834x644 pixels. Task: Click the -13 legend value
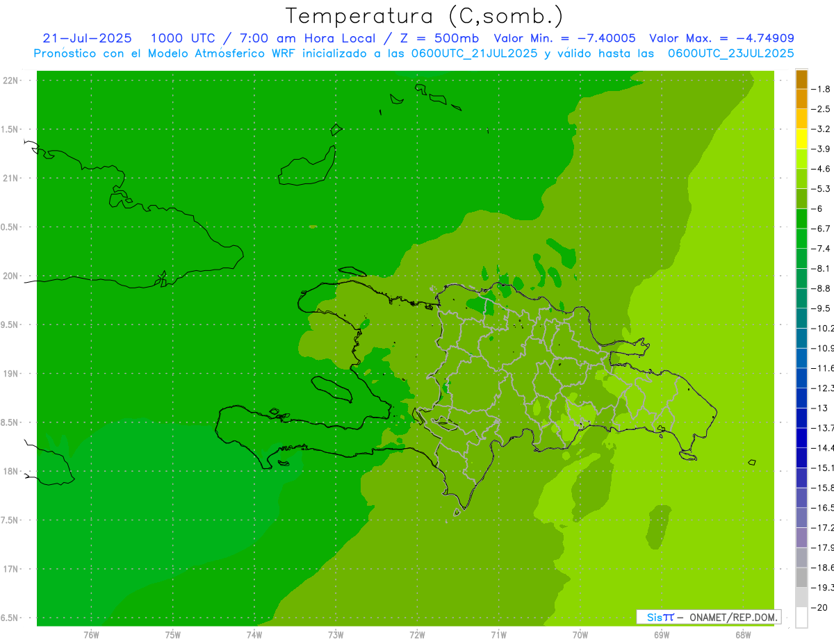pos(819,408)
